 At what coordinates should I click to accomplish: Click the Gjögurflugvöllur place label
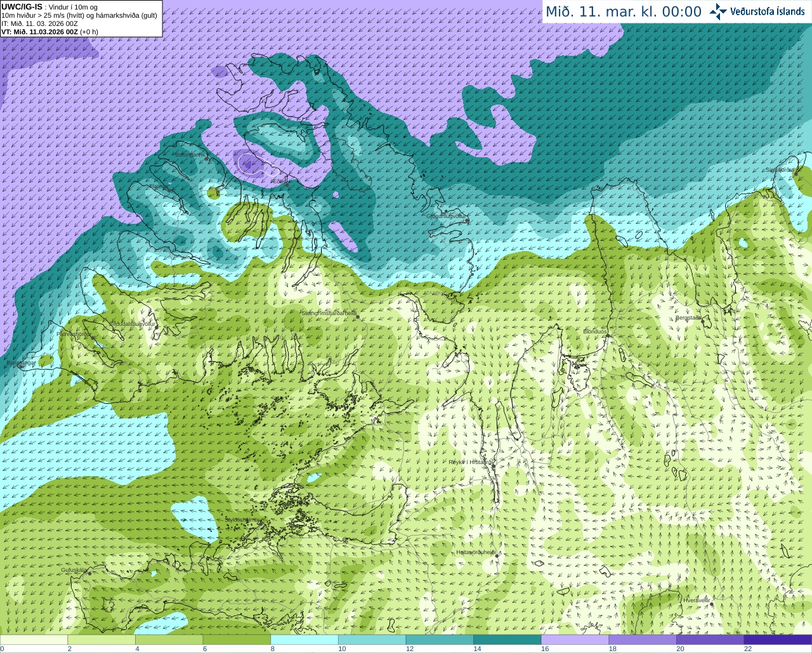[x=446, y=216]
